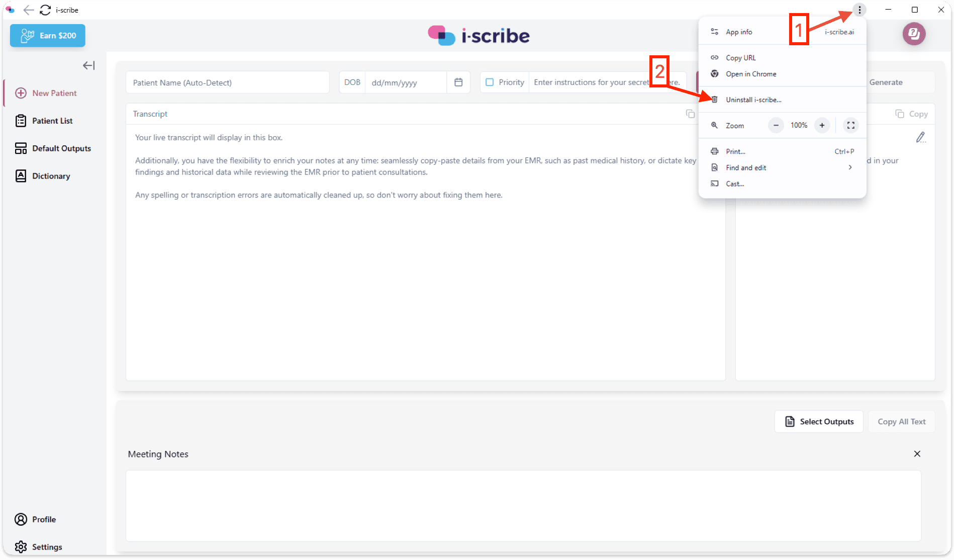
Task: Focus the Patient Name field
Action: pos(228,82)
